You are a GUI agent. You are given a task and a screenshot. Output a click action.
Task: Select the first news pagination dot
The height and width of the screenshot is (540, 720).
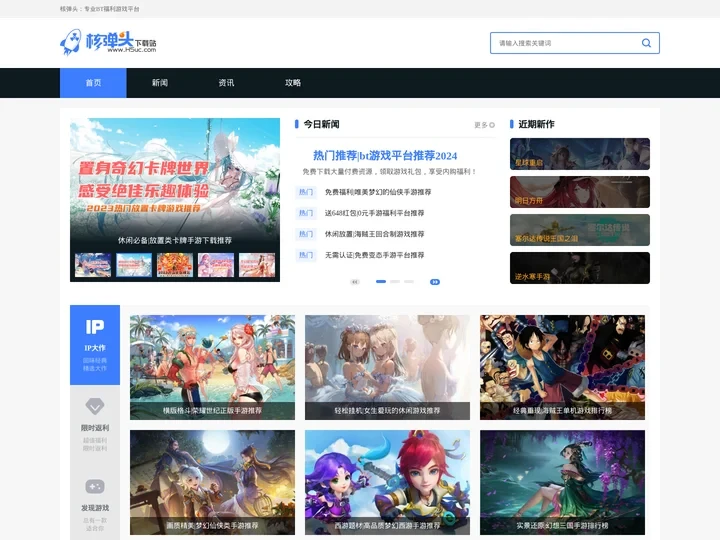(381, 281)
